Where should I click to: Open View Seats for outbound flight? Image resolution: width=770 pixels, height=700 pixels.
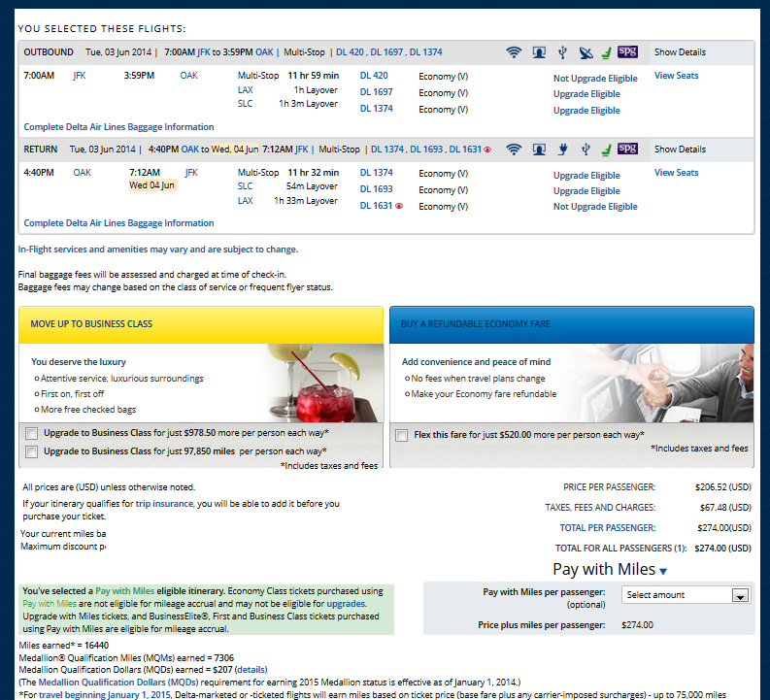tap(676, 76)
